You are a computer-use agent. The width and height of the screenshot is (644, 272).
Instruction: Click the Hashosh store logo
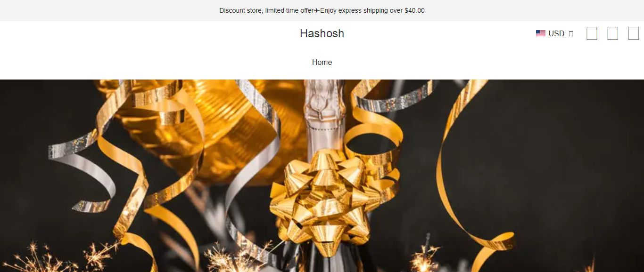pos(322,33)
